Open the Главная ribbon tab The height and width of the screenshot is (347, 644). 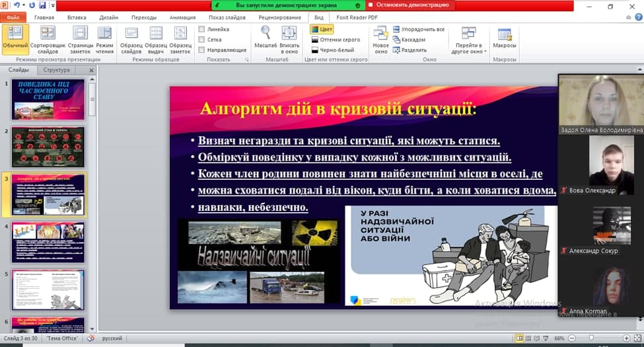(x=44, y=17)
